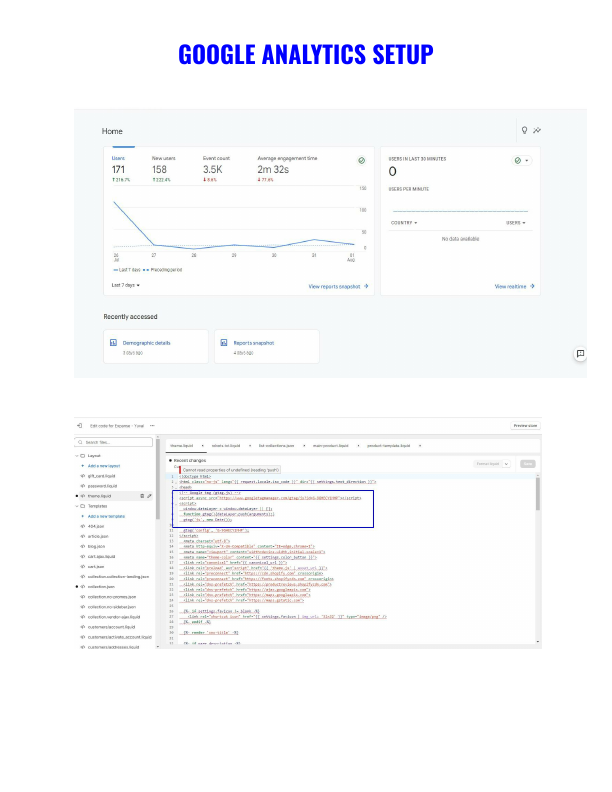Screen dimensions: 612x792
Task: Click the rename pencil icon on theme.liquid row
Action: [x=149, y=496]
